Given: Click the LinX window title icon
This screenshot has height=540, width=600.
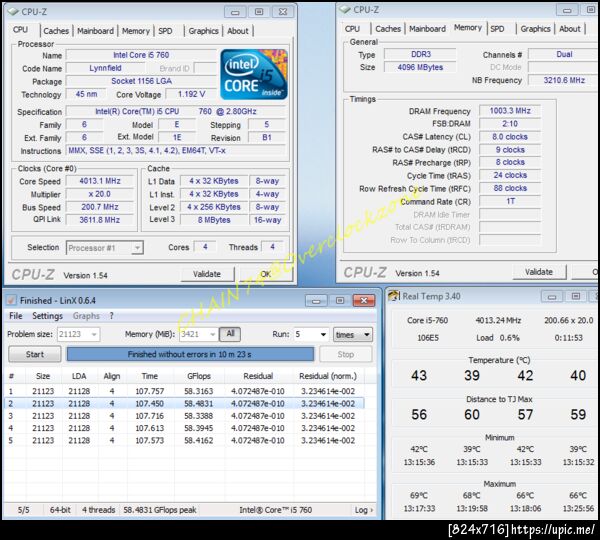Looking at the screenshot, I should 11,300.
